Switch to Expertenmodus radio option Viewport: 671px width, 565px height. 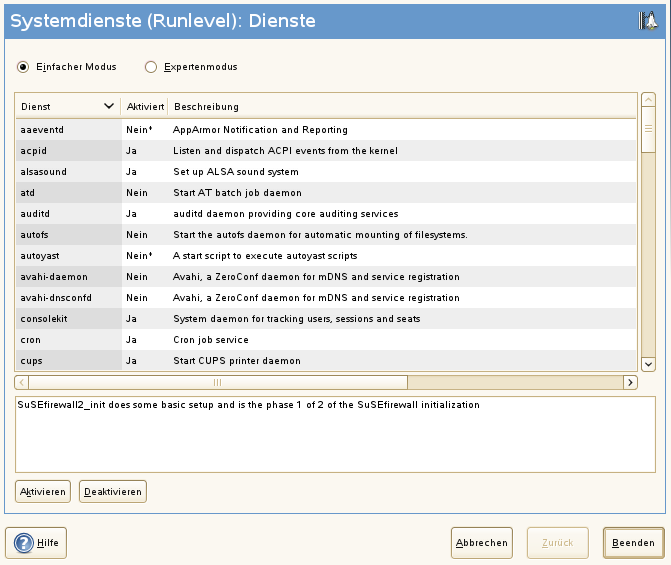click(x=152, y=67)
